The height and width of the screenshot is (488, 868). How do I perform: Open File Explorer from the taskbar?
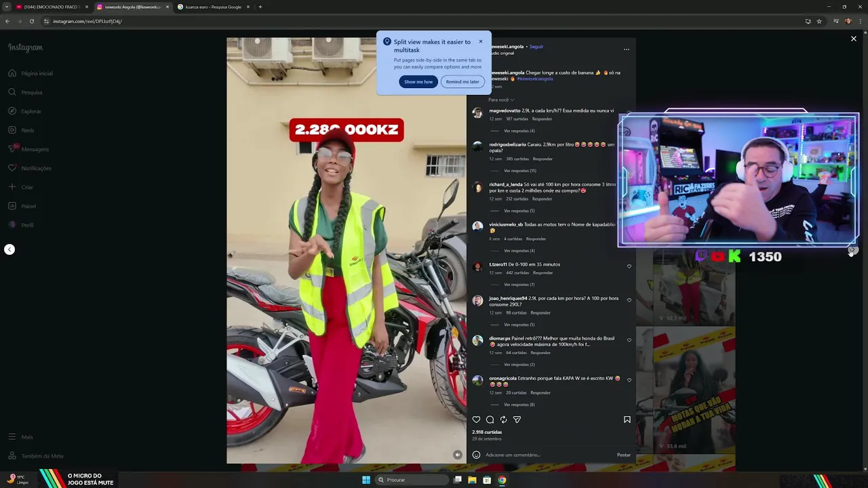472,480
